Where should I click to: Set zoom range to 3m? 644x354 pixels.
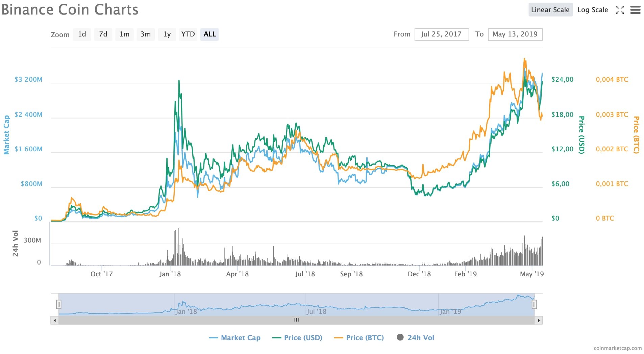point(146,34)
